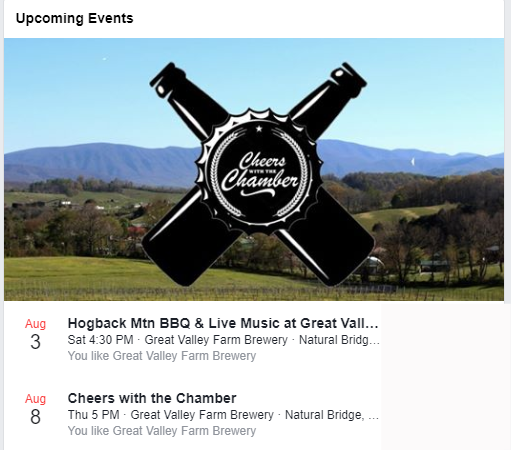Click 'You like Great Valley Farm Brewery' under Cheers event
The image size is (511, 450).
[162, 431]
